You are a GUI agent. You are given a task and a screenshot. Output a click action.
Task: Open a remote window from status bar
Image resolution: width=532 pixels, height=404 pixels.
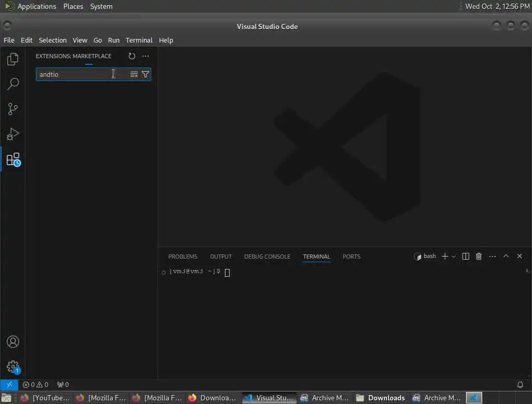[9, 385]
